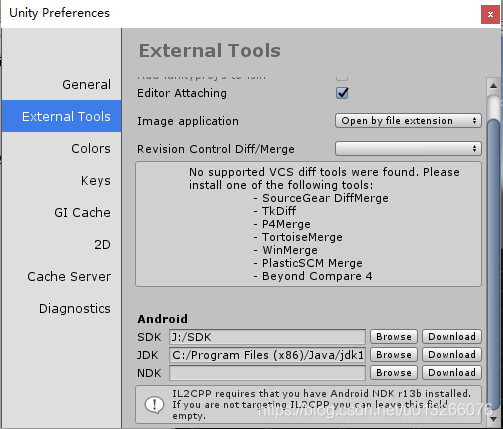
Task: Toggle the Editor Attaching checkbox
Action: [x=342, y=93]
